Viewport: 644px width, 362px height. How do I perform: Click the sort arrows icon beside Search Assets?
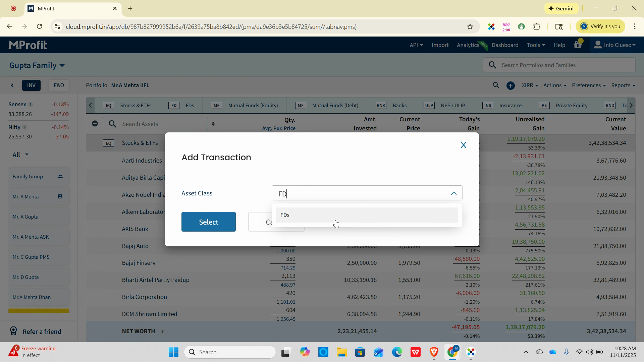tap(213, 124)
